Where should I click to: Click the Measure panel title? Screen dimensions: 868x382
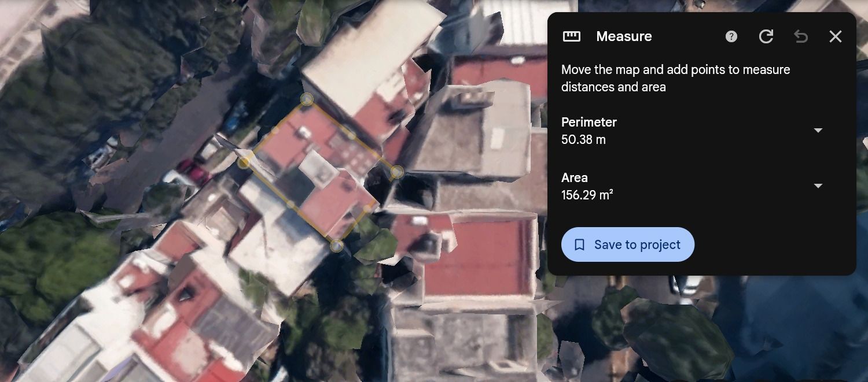(x=624, y=36)
